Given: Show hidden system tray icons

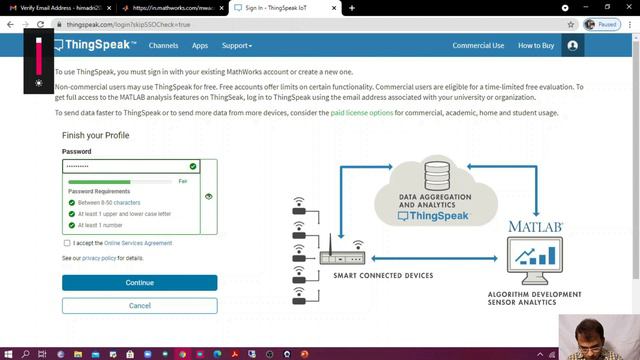Looking at the screenshot, I should pos(540,354).
